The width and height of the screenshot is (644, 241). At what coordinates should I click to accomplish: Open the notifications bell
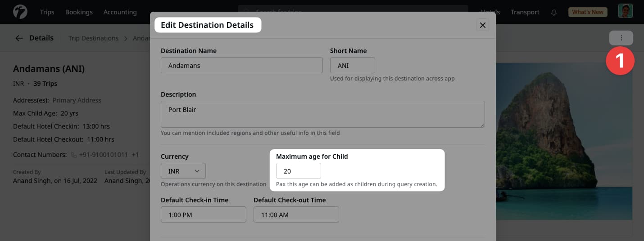click(x=554, y=12)
